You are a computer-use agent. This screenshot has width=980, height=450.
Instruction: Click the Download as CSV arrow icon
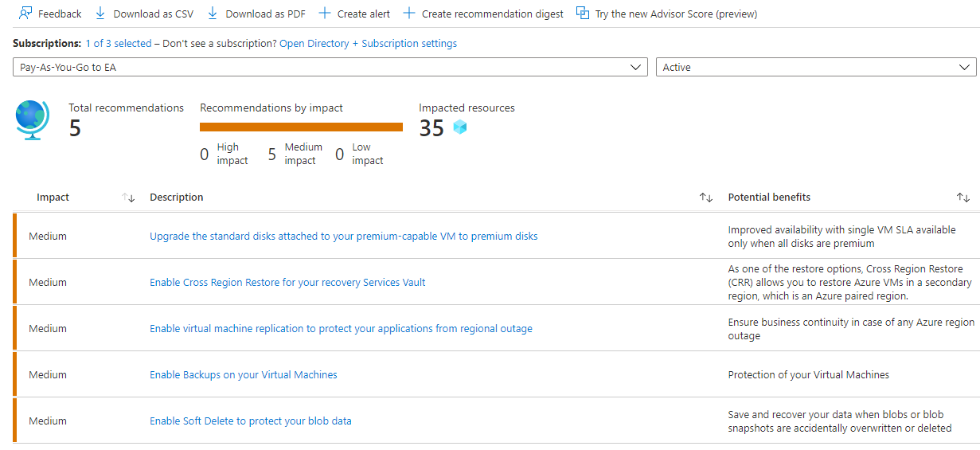click(x=100, y=14)
